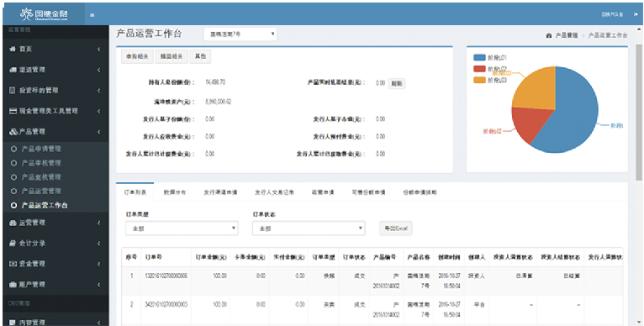Screen dimensions: 644x326
Task: Click the cubes icon beside 产品管理
Action: [13, 131]
